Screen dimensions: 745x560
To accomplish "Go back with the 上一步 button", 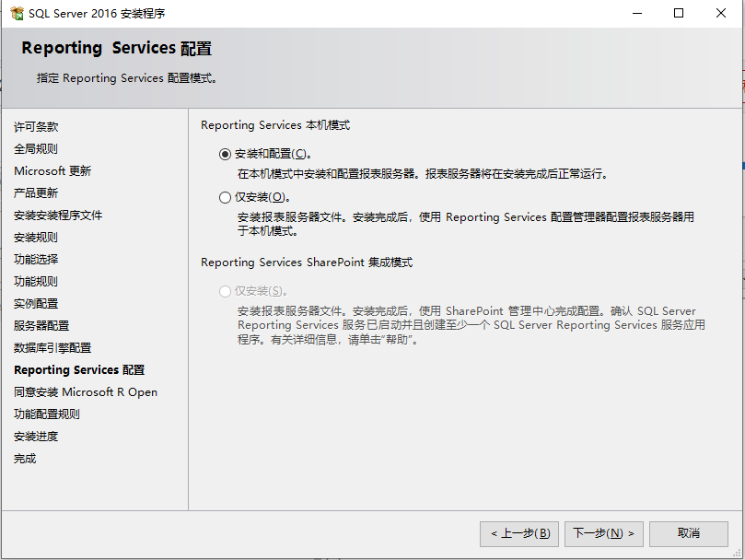I will [518, 533].
